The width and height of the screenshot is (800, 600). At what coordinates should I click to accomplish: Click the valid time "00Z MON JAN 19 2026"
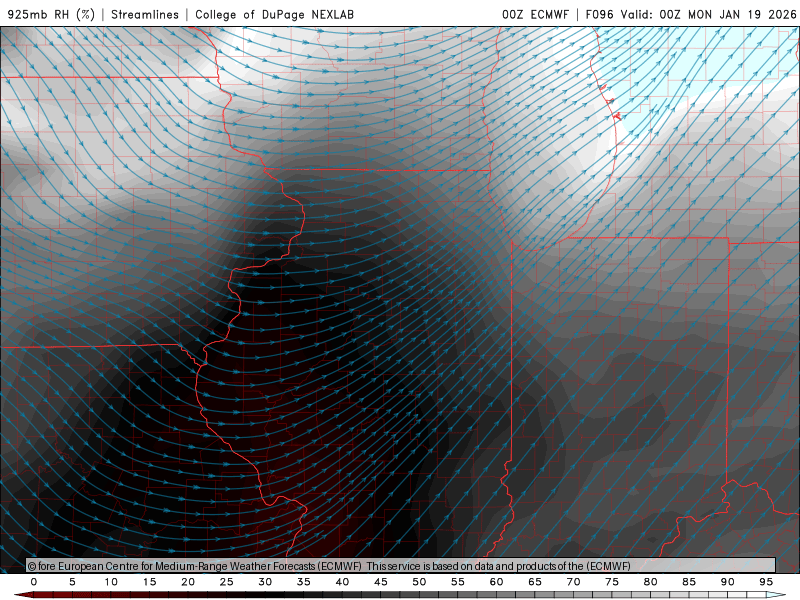728,14
